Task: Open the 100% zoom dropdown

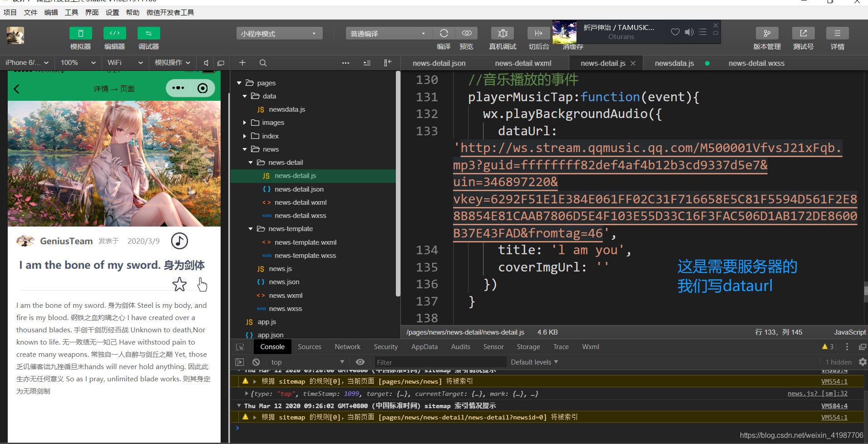Action: pos(79,63)
